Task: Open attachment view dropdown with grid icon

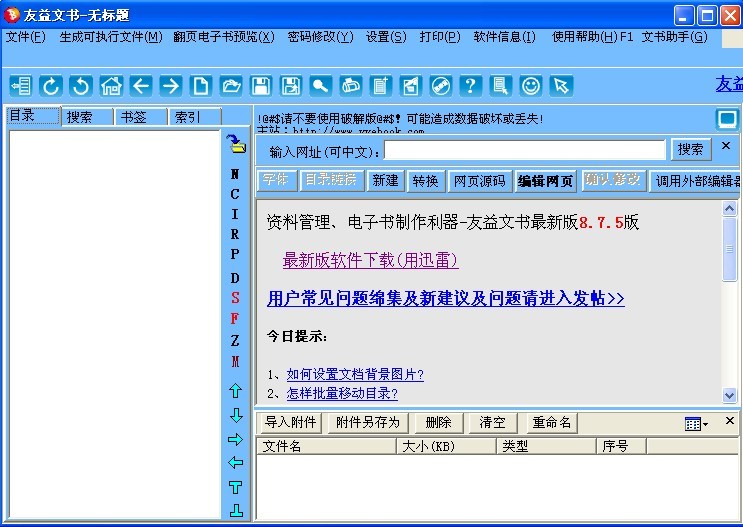Action: coord(696,424)
